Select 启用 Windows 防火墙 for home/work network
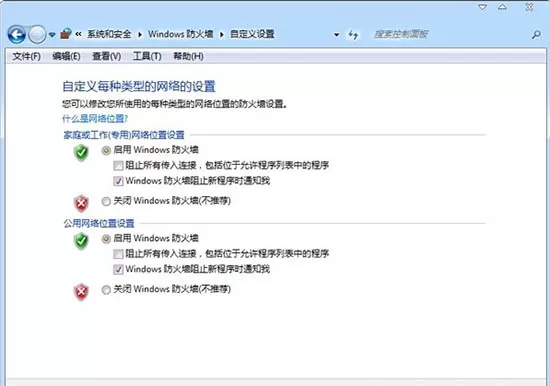Viewport: 550px width, 386px height. click(106, 151)
